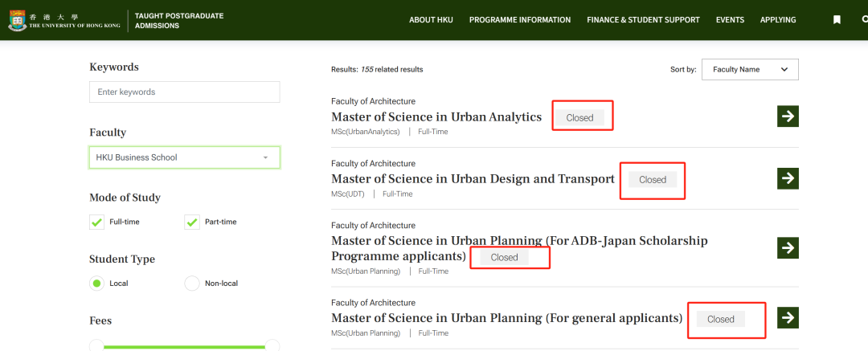Open the Sort by Faculty Name dropdown
868x351 pixels.
tap(750, 70)
